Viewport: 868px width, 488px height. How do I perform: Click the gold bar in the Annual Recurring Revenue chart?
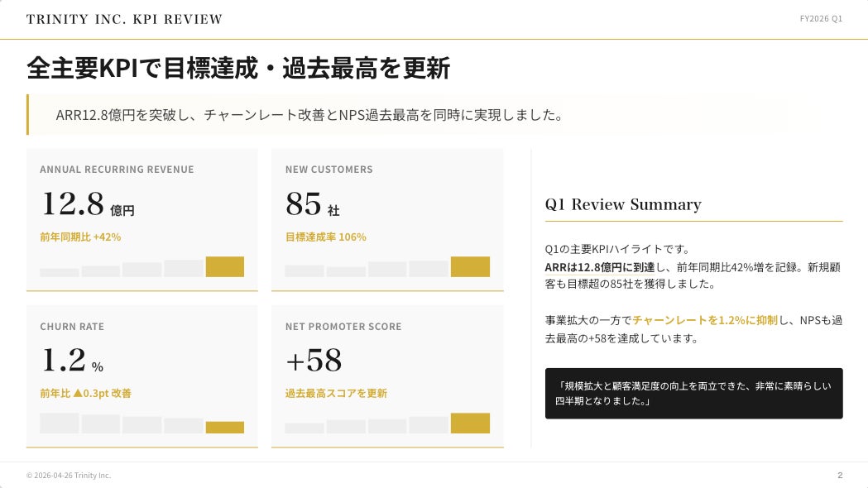pyautogui.click(x=225, y=266)
